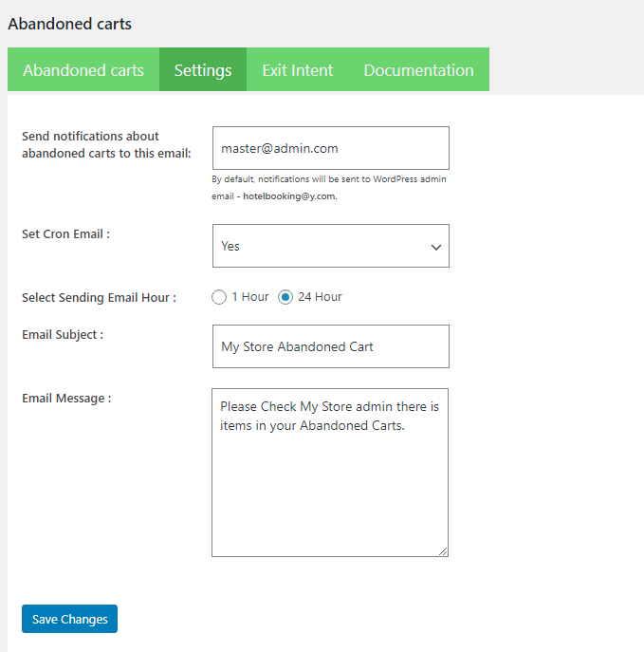The height and width of the screenshot is (652, 644).
Task: Click the Email Message textarea resize handle
Action: pos(443,550)
